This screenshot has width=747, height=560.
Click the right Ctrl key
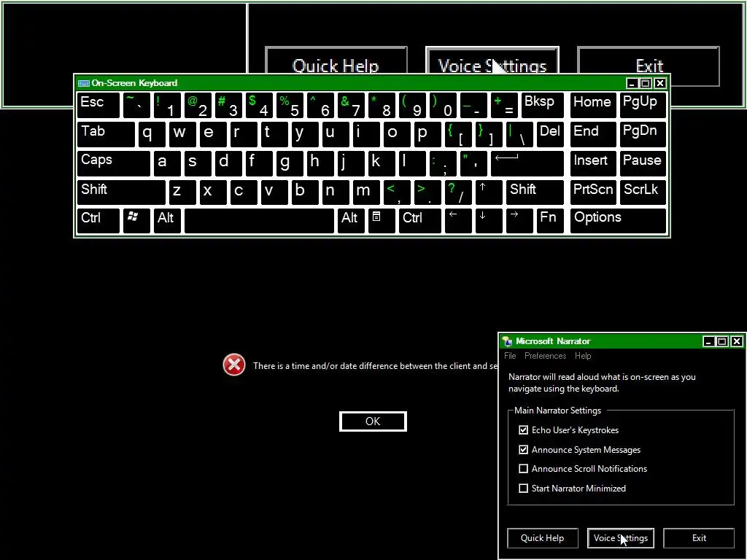point(419,221)
